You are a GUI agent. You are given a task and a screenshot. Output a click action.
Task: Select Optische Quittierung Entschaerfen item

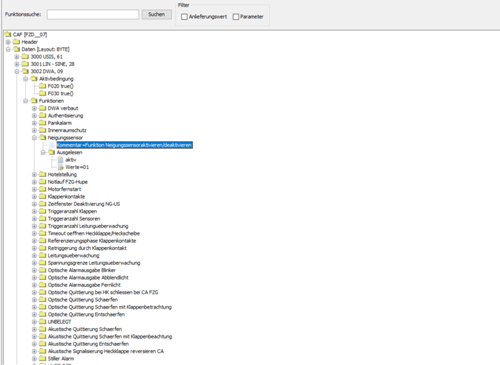[86, 314]
